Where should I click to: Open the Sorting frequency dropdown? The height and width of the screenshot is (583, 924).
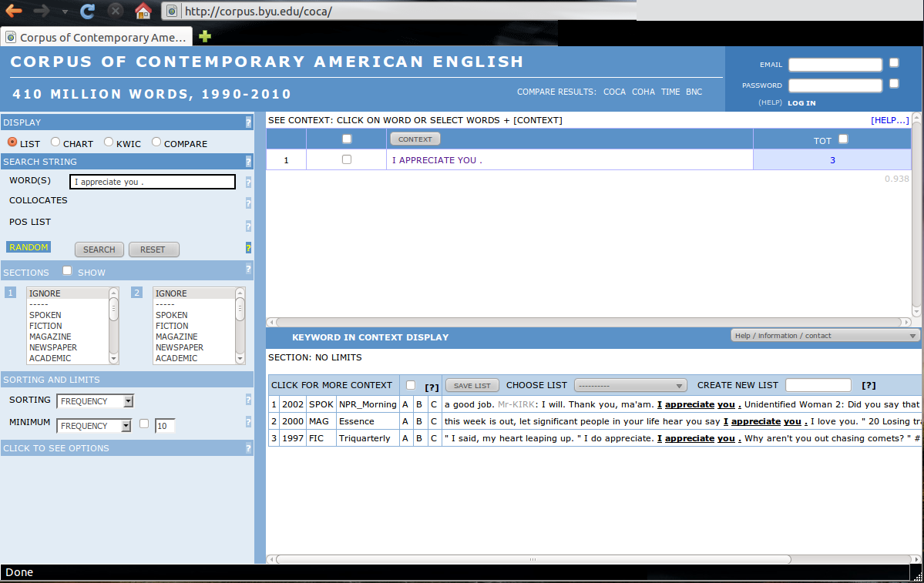96,401
